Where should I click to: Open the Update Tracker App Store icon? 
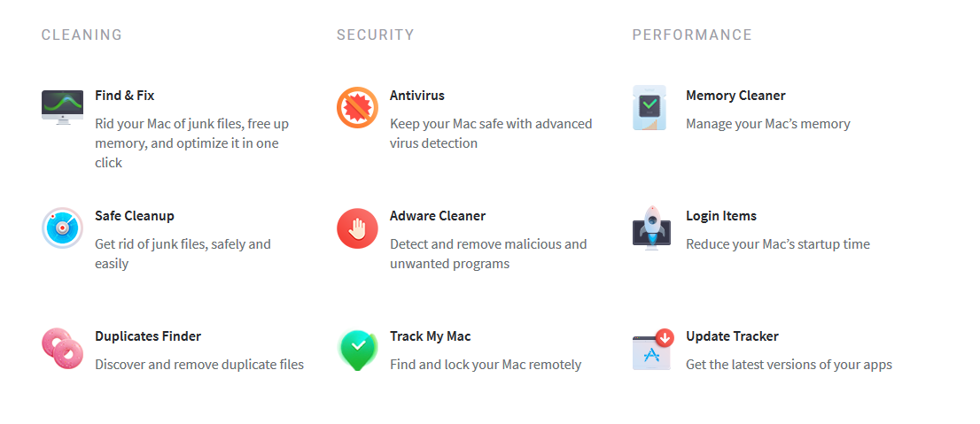click(653, 349)
